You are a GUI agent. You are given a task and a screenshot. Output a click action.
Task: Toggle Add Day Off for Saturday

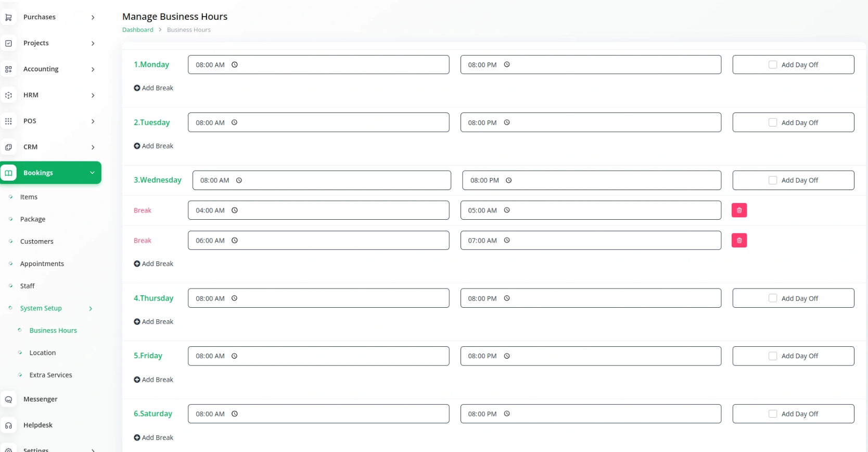pyautogui.click(x=773, y=414)
